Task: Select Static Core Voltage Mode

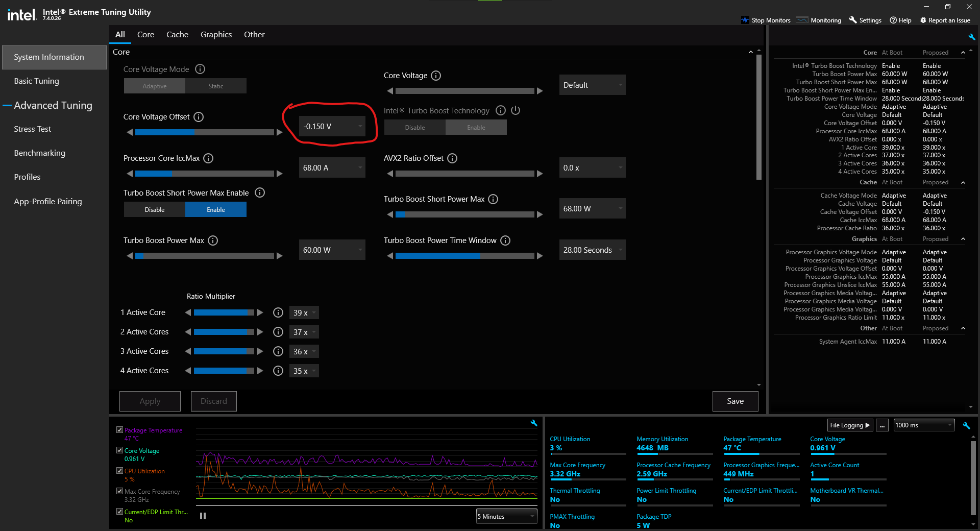Action: pos(215,86)
